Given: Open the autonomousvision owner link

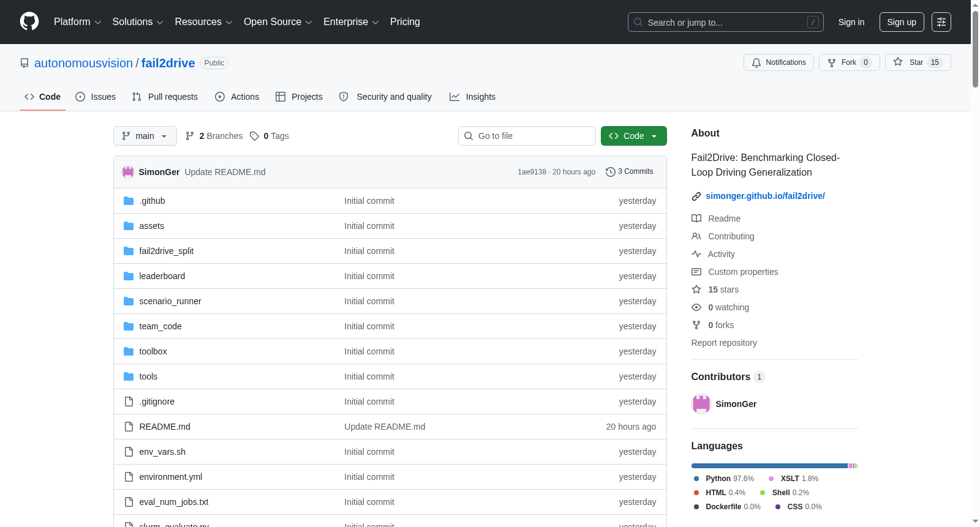Looking at the screenshot, I should (83, 63).
